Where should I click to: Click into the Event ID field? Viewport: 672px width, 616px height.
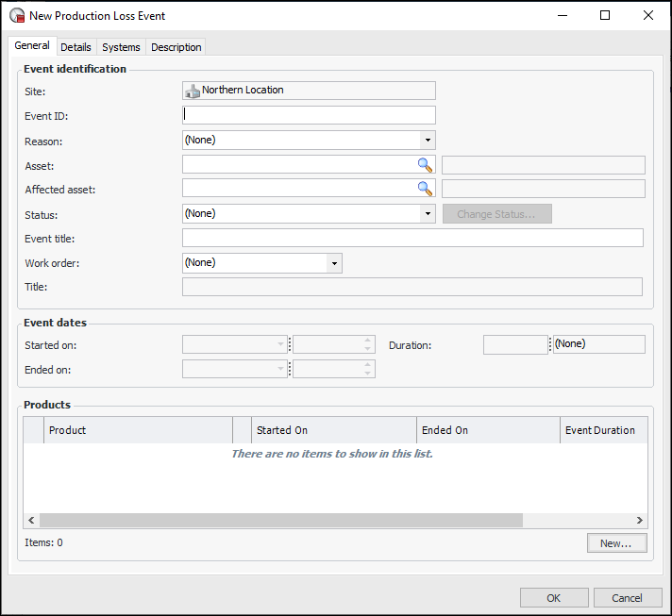(x=309, y=115)
